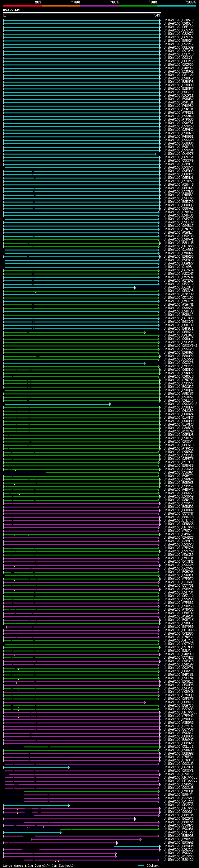The width and height of the screenshot is (199, 868).
Task: Click the red ~20% identity legend segment
Action: coord(22,5)
